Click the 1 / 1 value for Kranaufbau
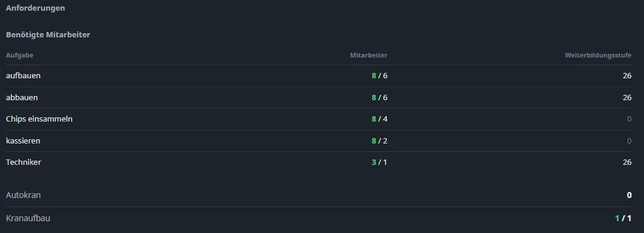Viewport: 644px width, 233px height. (x=623, y=218)
